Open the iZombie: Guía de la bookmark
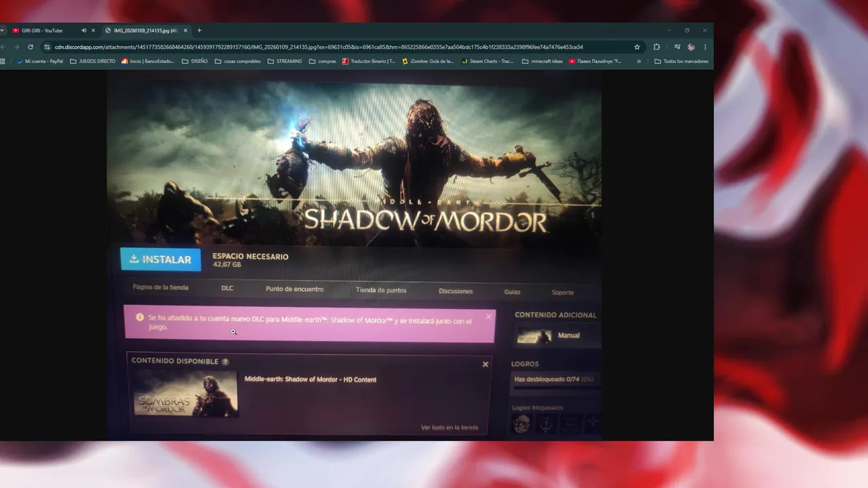This screenshot has height=488, width=868. tap(428, 61)
